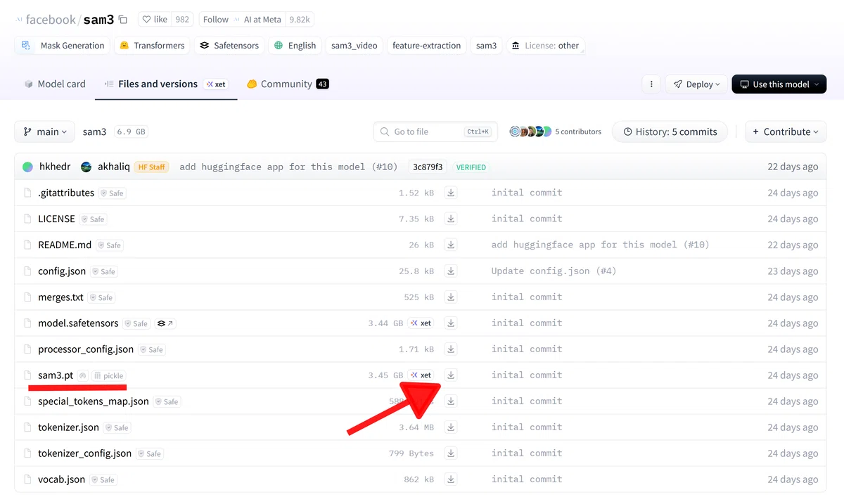This screenshot has height=504, width=844.
Task: Download the LICENSE file
Action: point(451,219)
